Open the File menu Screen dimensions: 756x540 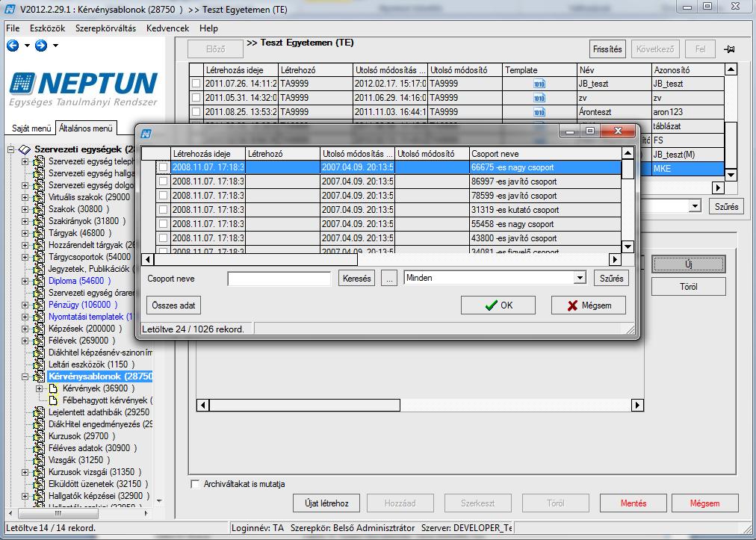coord(13,28)
